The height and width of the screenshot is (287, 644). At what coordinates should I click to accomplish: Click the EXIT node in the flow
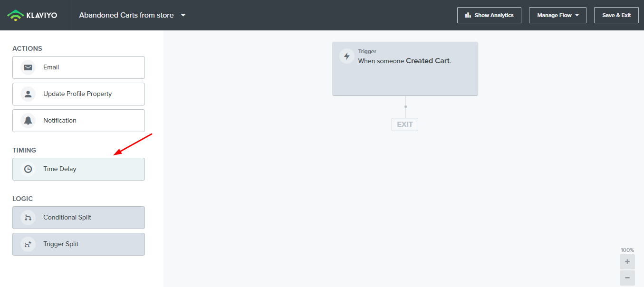[x=405, y=124]
